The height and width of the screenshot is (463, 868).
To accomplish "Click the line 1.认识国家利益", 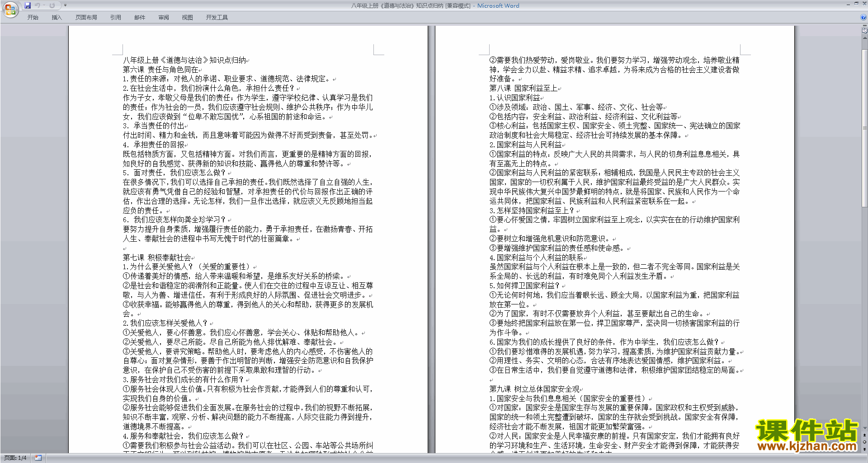I will click(x=514, y=98).
